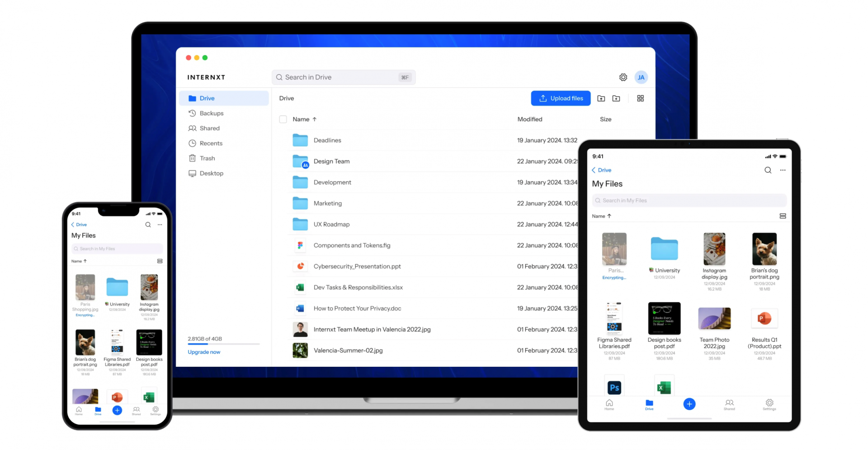Click the JA account avatar

point(641,77)
